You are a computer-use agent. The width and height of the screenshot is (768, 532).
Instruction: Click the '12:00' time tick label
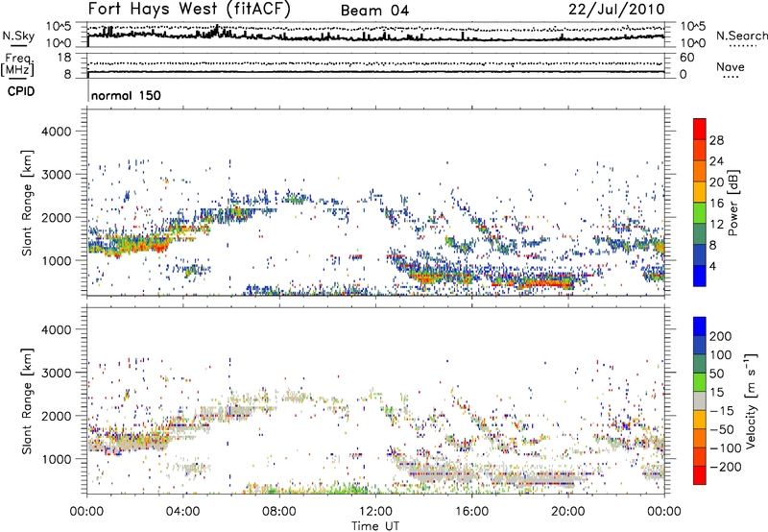click(x=375, y=512)
